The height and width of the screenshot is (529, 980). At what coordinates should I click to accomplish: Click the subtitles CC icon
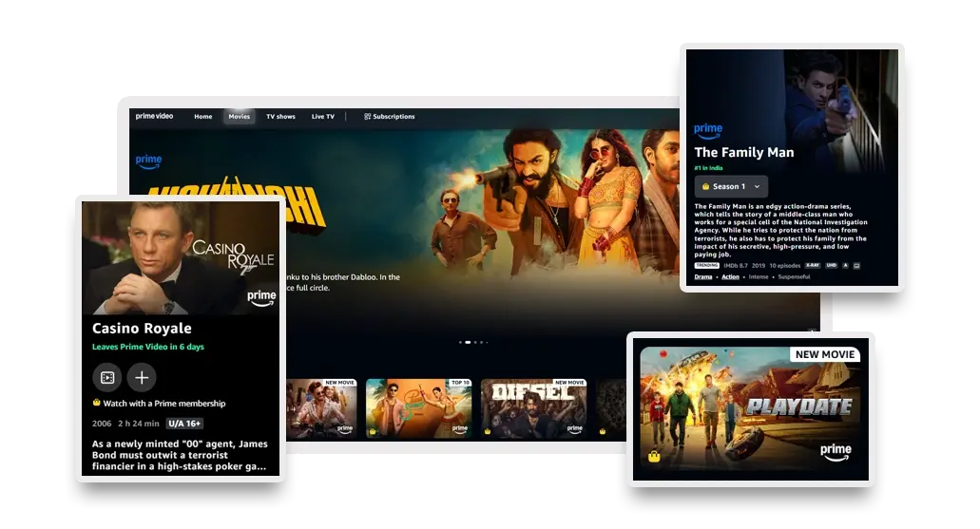pyautogui.click(x=856, y=265)
